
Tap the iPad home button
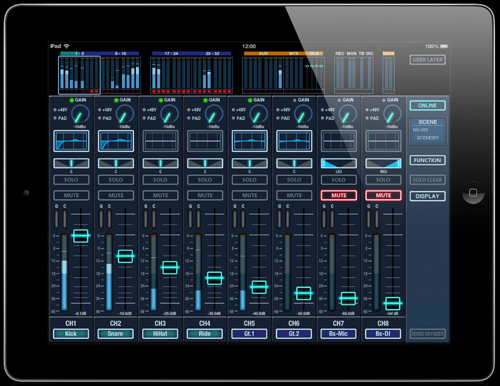[x=473, y=193]
